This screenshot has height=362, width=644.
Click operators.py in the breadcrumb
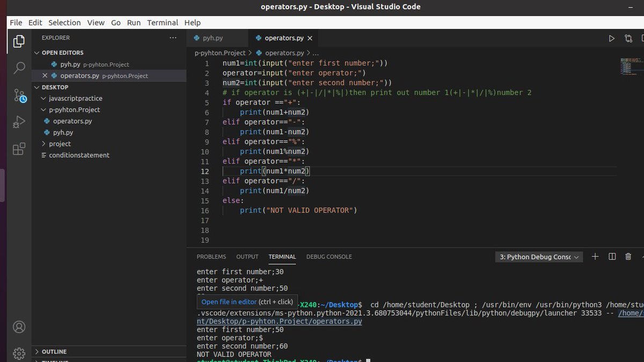284,53
